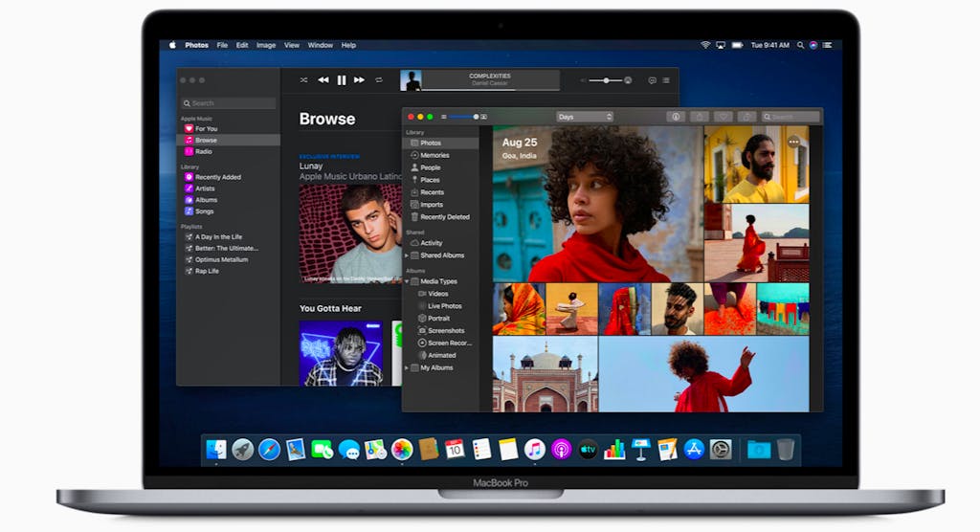Skip to next track in Music
Viewport: 980px width, 532px height.
(x=360, y=80)
